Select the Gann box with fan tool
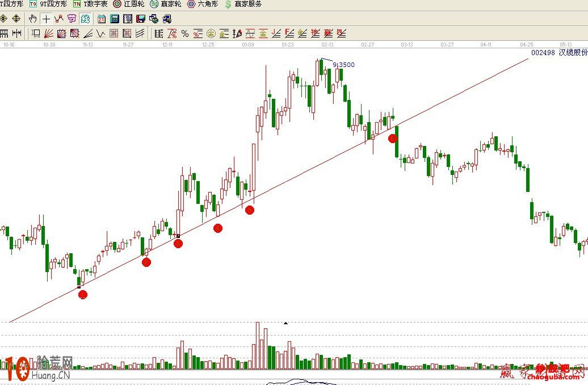This screenshot has height=385, width=588. [61, 34]
